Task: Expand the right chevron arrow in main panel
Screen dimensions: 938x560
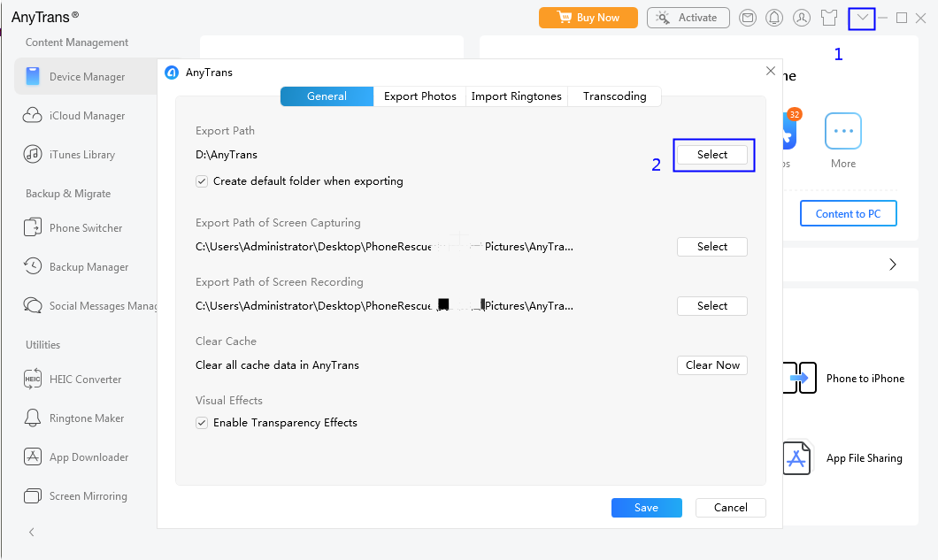Action: click(x=893, y=265)
